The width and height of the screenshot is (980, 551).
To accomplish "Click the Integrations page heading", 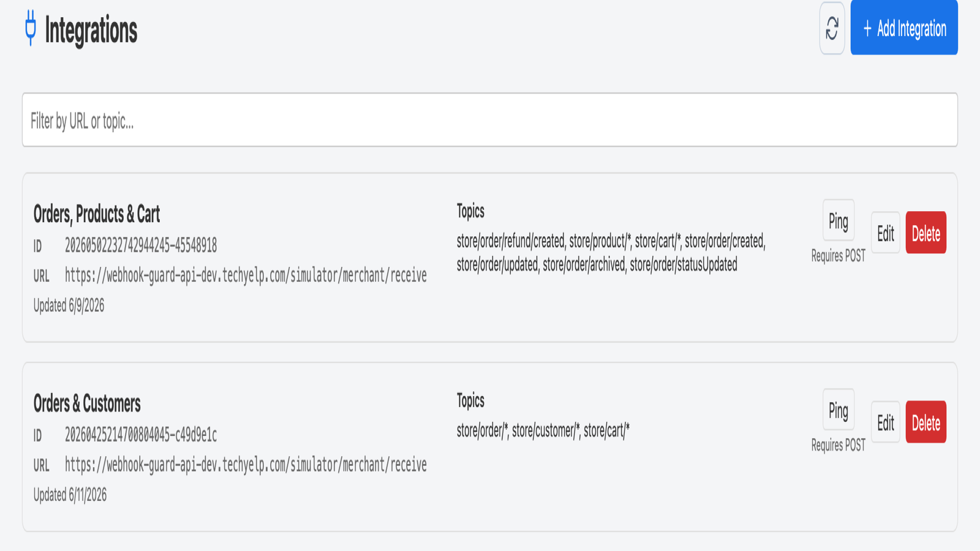I will [x=91, y=29].
